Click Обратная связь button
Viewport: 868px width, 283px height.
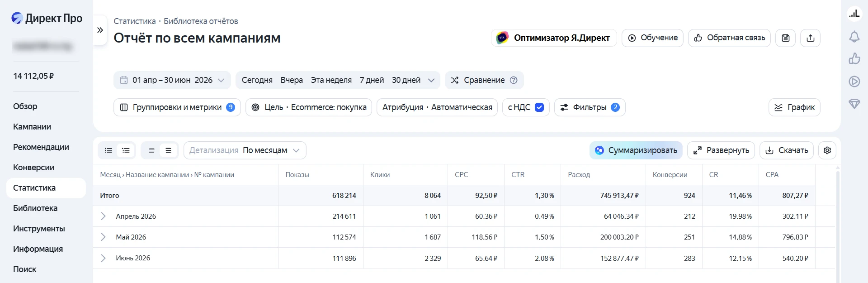coord(729,38)
